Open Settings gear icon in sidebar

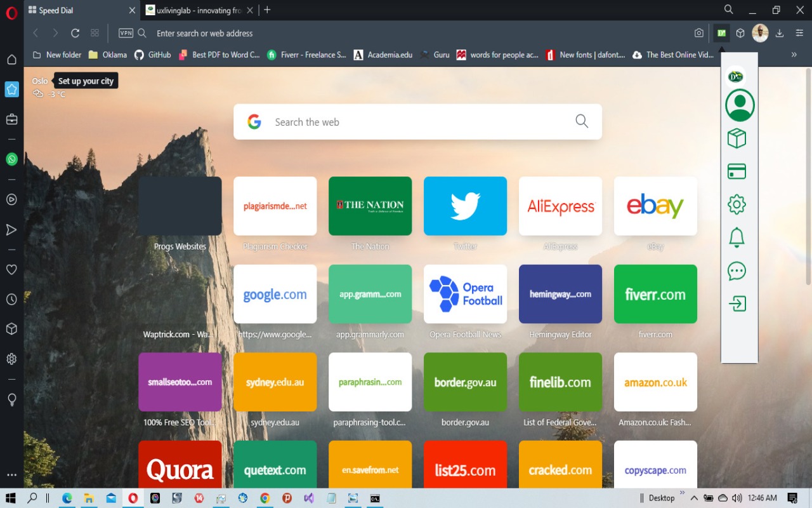[11, 359]
